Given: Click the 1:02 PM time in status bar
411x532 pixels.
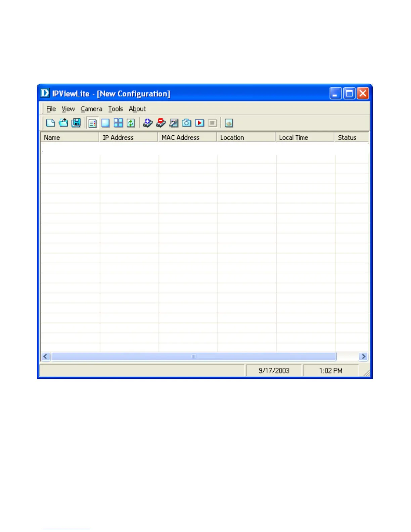Looking at the screenshot, I should click(x=331, y=370).
